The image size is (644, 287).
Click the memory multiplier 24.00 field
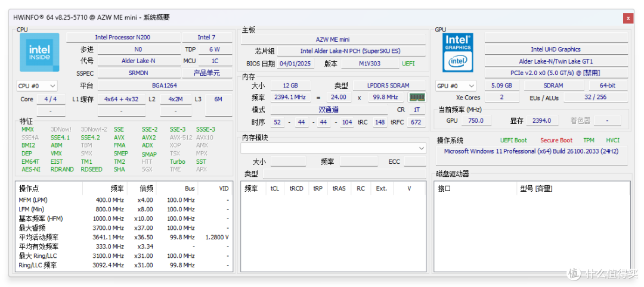[x=339, y=97]
